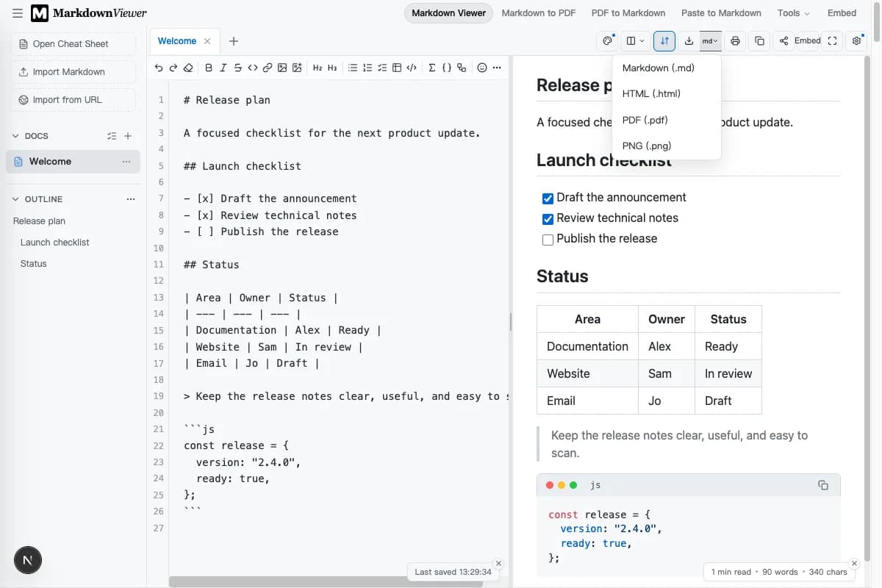Print the document with the printer icon

735,41
